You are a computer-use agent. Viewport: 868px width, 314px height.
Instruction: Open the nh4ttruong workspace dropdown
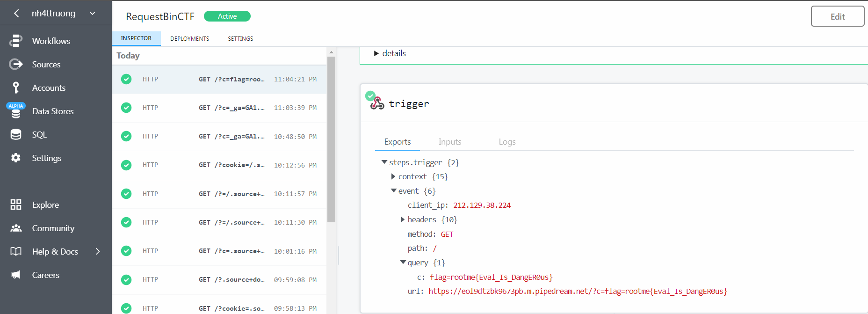[x=93, y=14]
